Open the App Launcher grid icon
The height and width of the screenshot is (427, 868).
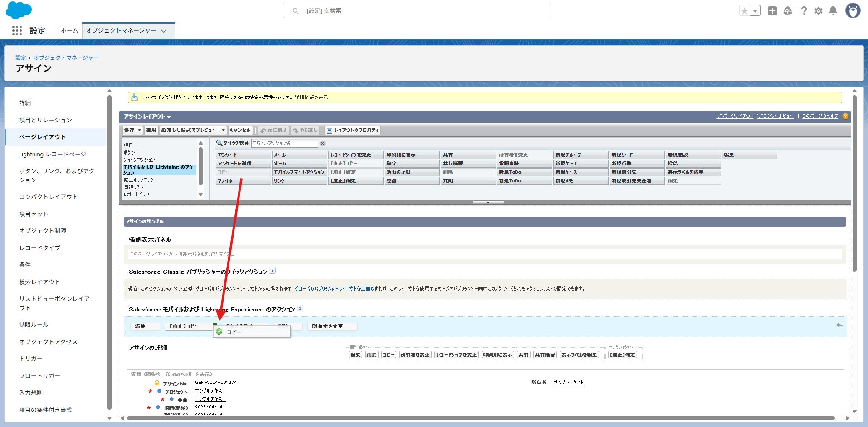[17, 30]
